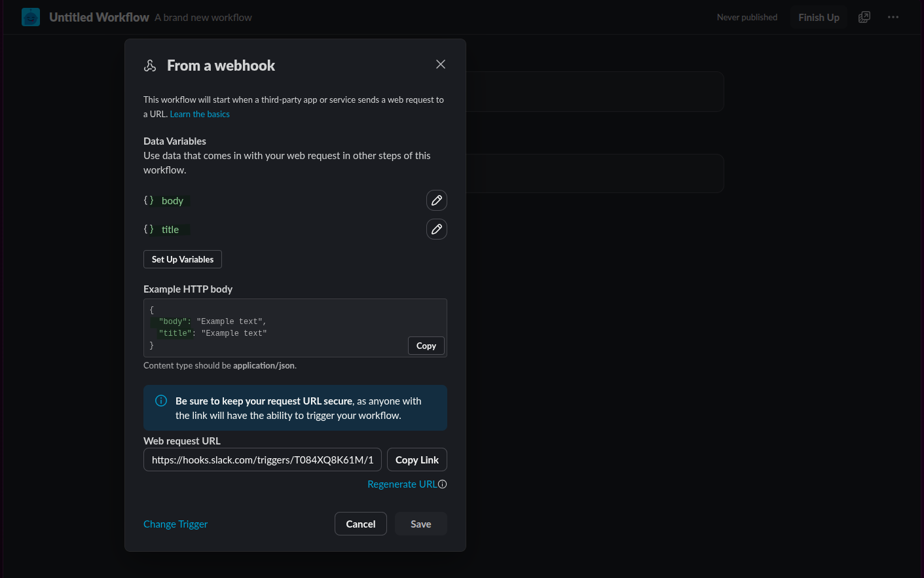Image resolution: width=924 pixels, height=578 pixels.
Task: Click Regenerate URL link
Action: point(402,484)
